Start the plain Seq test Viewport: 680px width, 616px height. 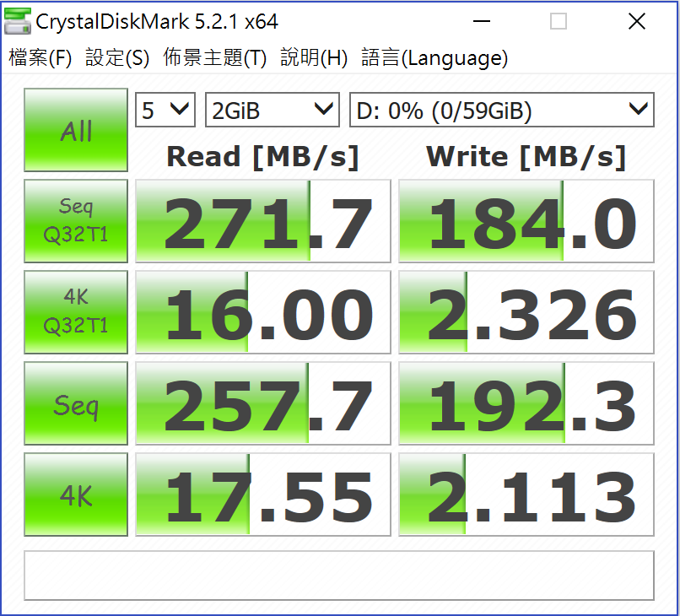76,403
